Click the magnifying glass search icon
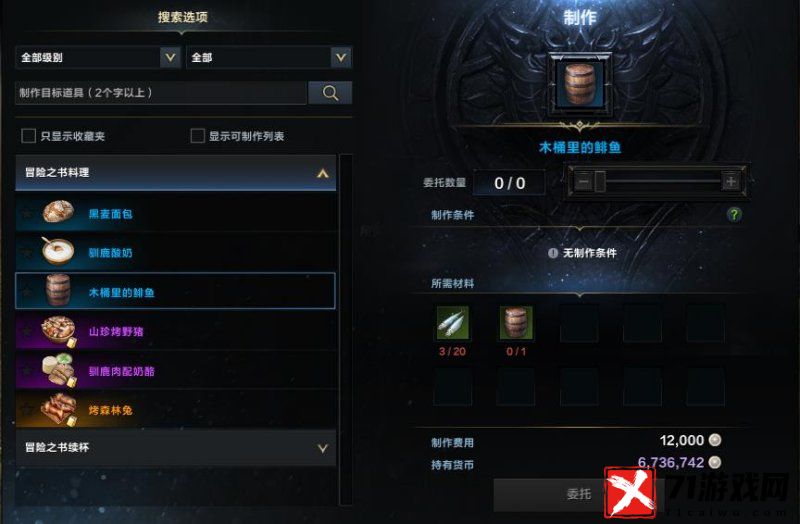The image size is (800, 524). coord(330,93)
